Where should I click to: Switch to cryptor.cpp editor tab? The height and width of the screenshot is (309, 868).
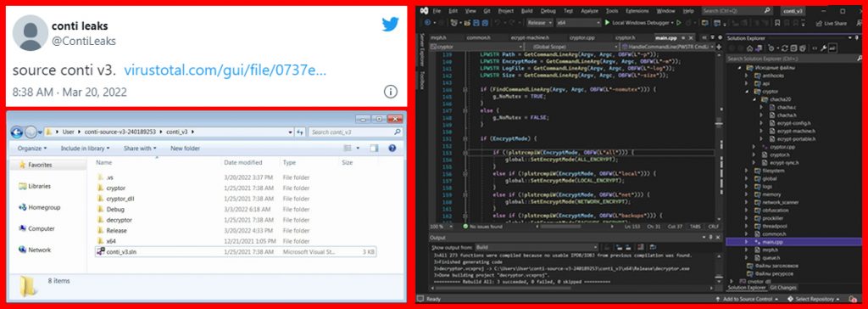(581, 37)
